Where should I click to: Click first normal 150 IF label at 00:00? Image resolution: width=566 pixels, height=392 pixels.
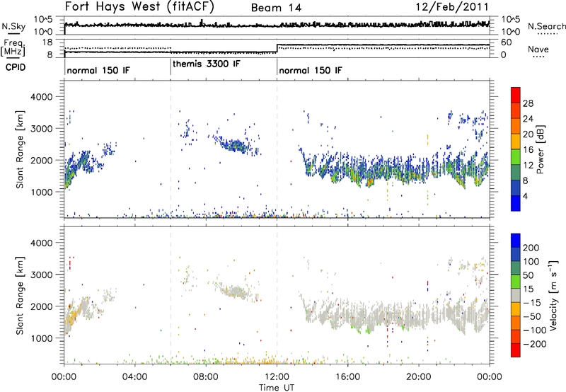(x=98, y=70)
